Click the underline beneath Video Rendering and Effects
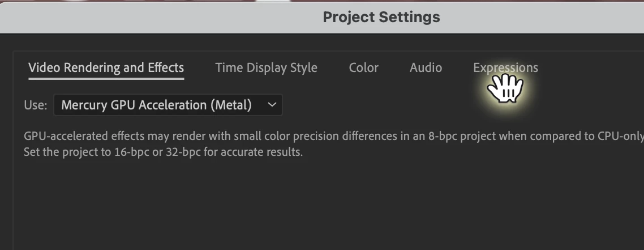The height and width of the screenshot is (250, 644). coord(106,78)
